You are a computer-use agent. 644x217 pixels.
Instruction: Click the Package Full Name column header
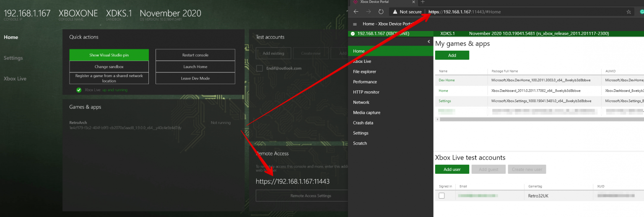pos(505,71)
